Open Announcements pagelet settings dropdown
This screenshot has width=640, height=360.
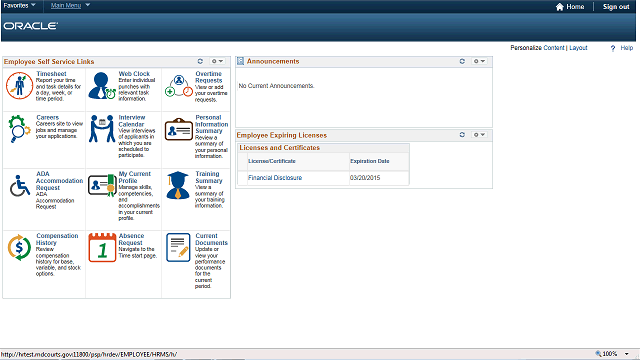(479, 61)
